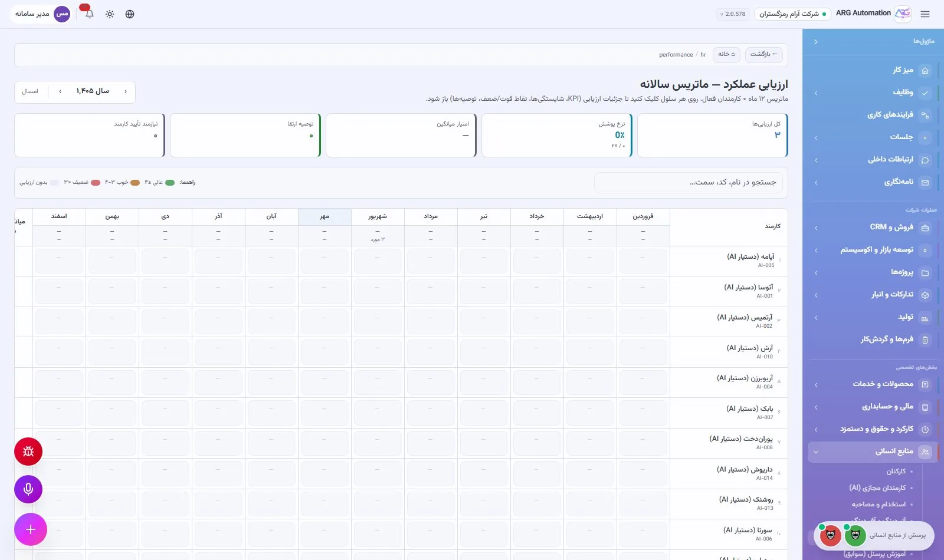Open the hamburger menu icon
The image size is (944, 560).
click(925, 14)
